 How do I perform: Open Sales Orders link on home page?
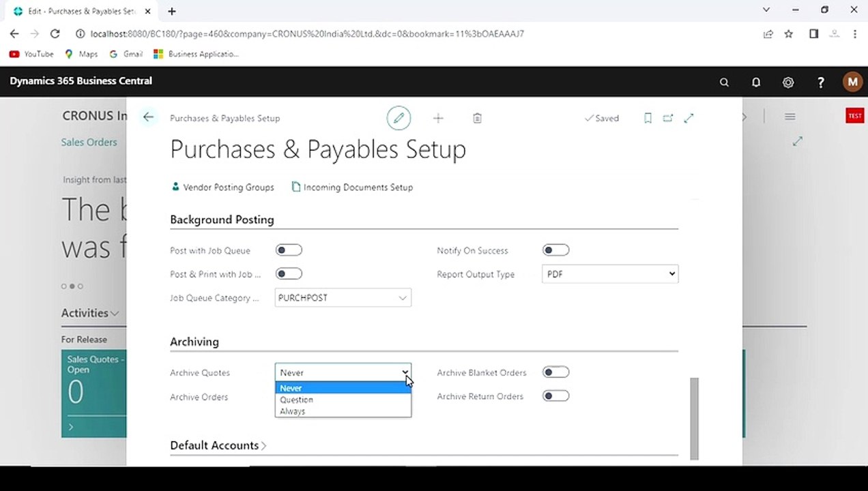[89, 142]
